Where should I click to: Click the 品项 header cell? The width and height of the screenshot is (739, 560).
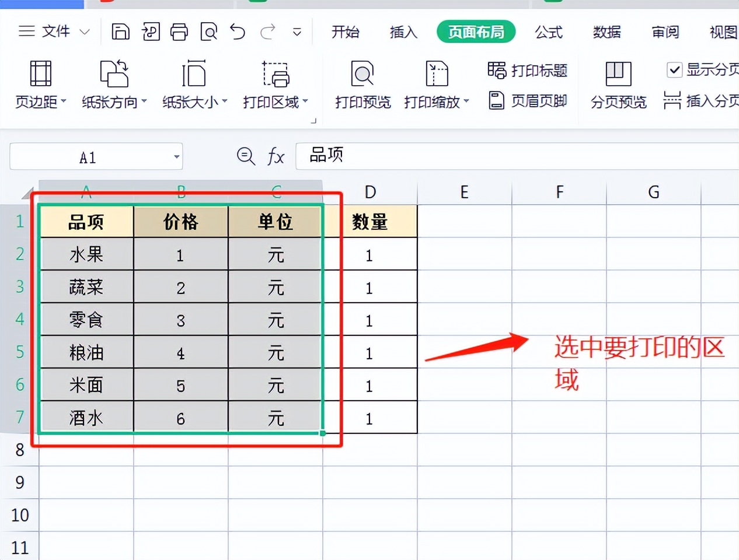click(86, 221)
